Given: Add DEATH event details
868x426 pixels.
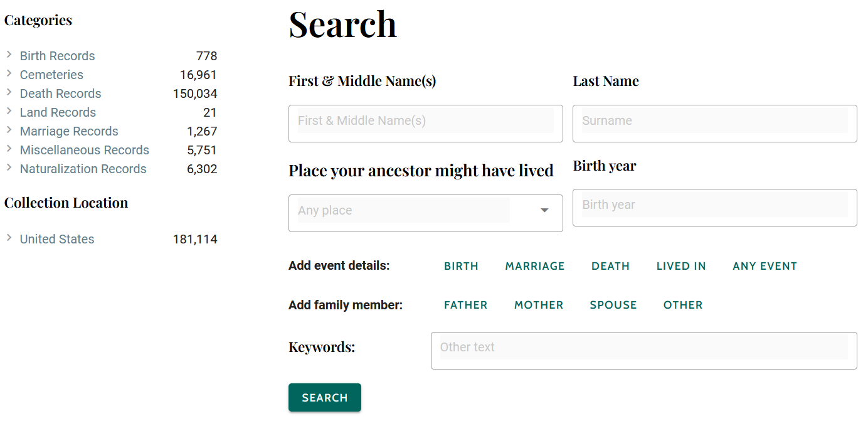Looking at the screenshot, I should tap(610, 266).
